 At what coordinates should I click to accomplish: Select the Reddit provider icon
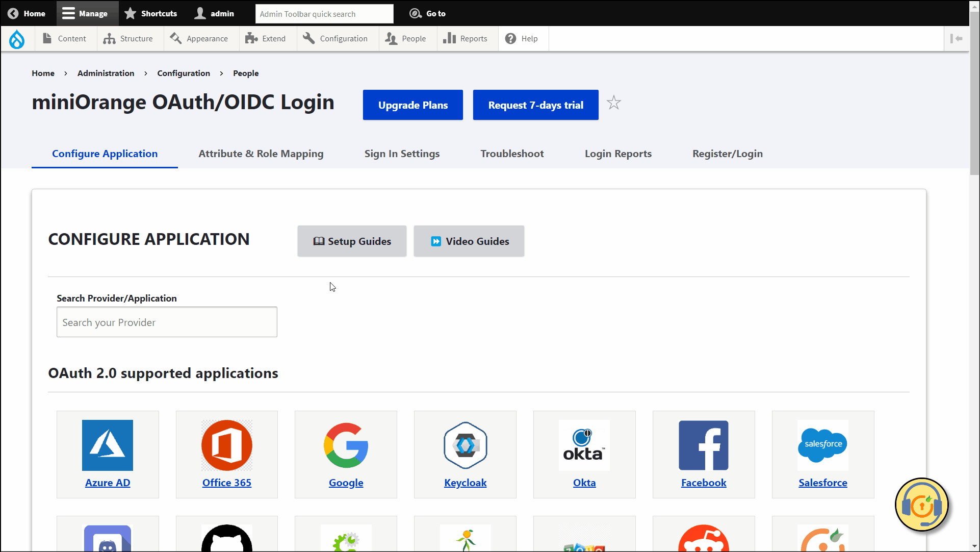703,538
